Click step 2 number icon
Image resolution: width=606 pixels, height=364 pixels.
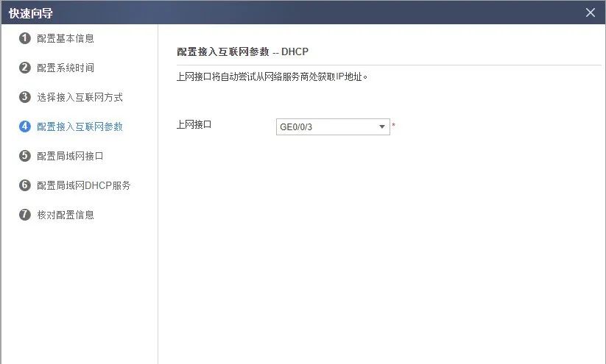25,68
